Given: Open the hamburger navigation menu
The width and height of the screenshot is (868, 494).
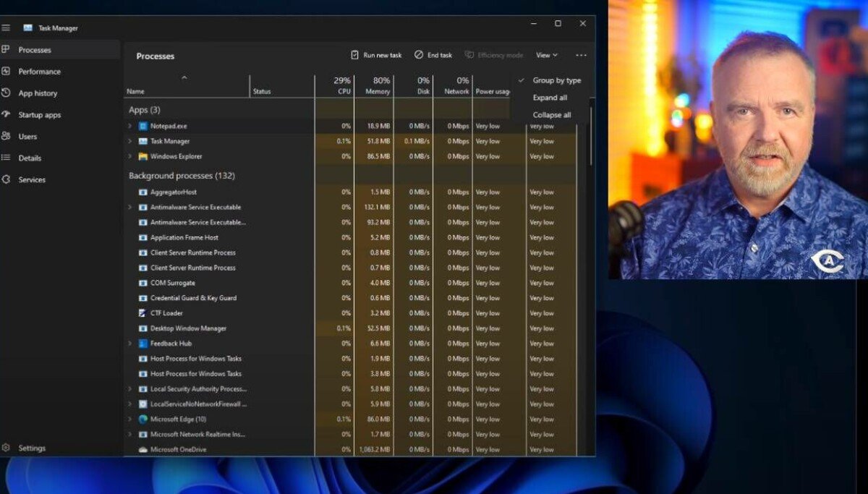Looking at the screenshot, I should (6, 28).
